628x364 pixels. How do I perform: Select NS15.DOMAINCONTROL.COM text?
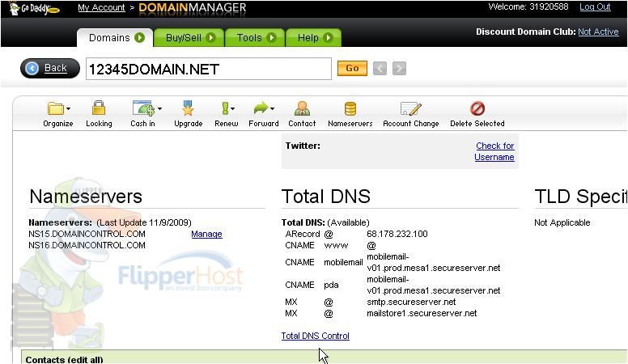pyautogui.click(x=87, y=234)
